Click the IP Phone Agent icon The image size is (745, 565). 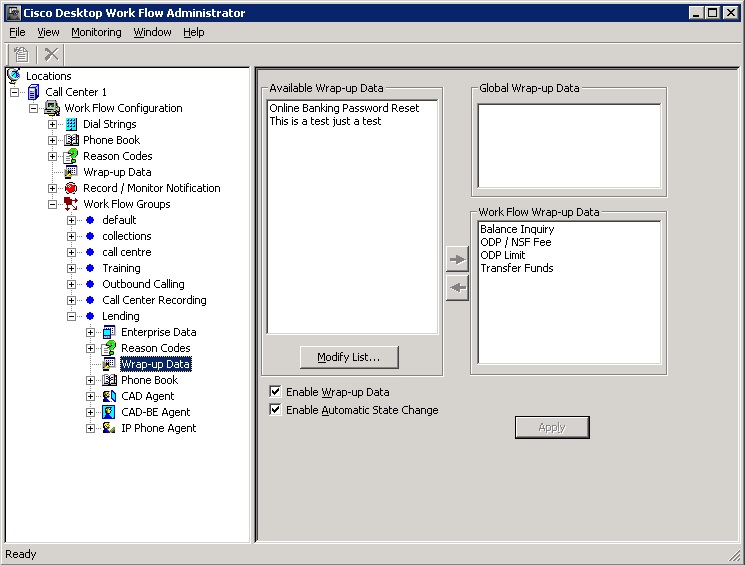[x=109, y=428]
